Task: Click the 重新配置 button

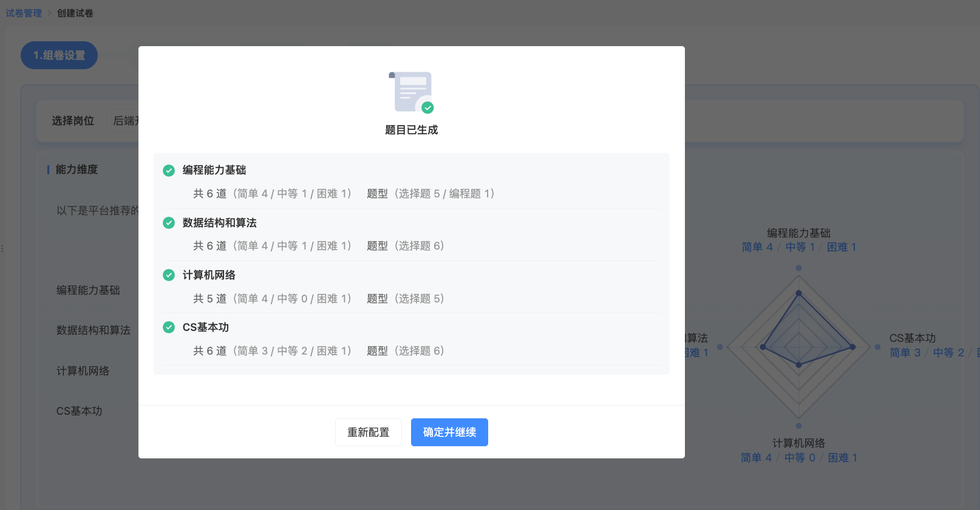Action: click(369, 432)
